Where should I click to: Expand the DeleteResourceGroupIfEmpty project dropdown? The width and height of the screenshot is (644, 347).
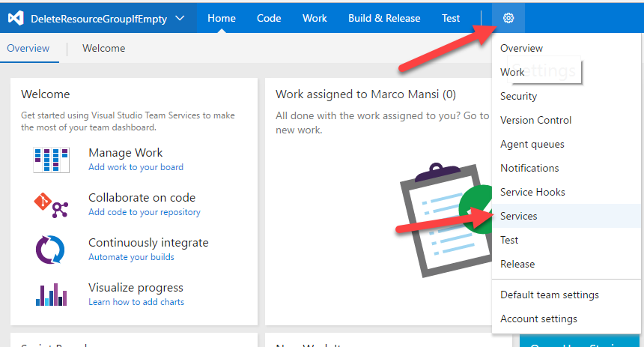pyautogui.click(x=180, y=18)
